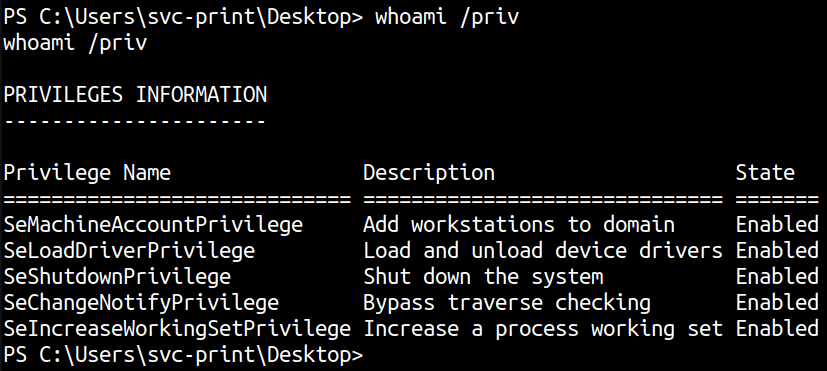Click 'Load and unload device drivers' text
The width and height of the screenshot is (827, 371).
coord(543,251)
